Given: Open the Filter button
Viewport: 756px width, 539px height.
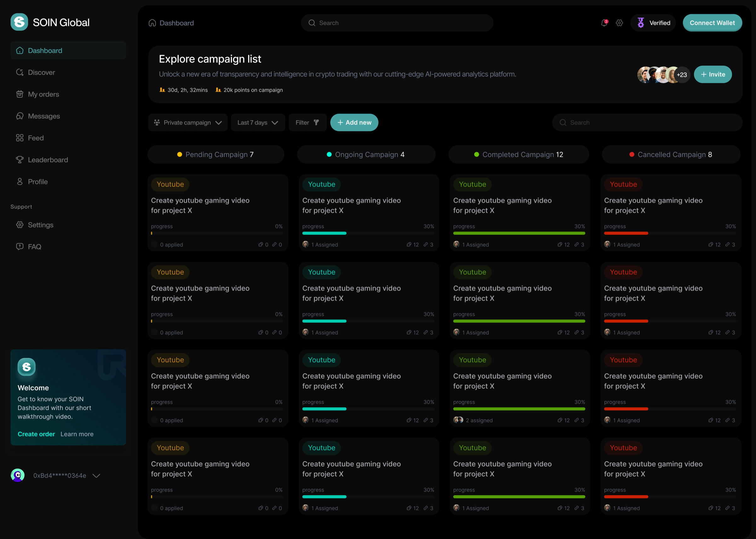Looking at the screenshot, I should (308, 122).
